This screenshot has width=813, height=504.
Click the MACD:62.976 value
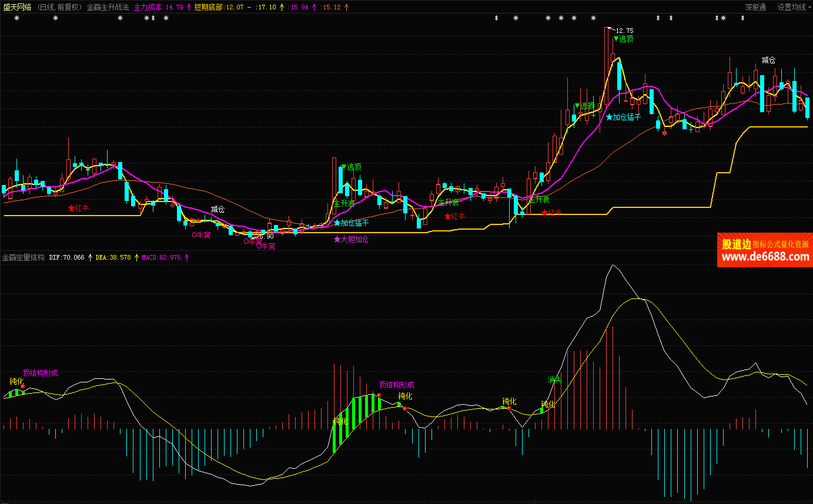coord(161,257)
